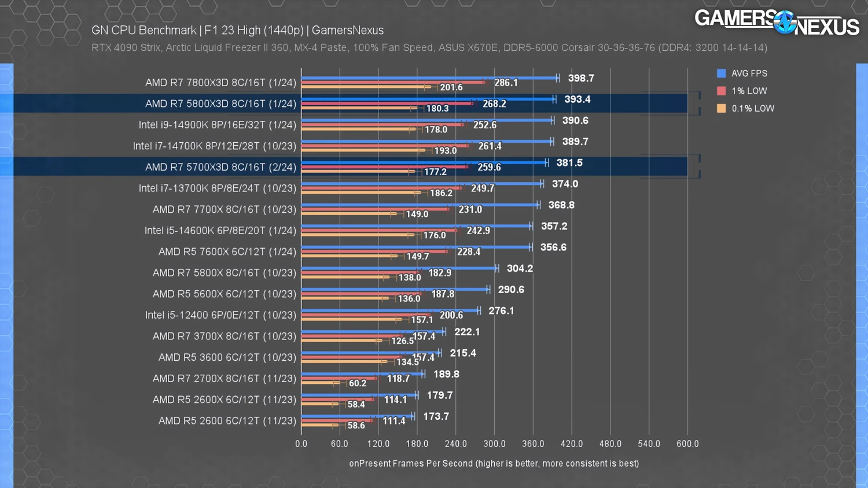The width and height of the screenshot is (868, 488).
Task: Select the Intel i5-14600K row label
Action: coord(220,231)
